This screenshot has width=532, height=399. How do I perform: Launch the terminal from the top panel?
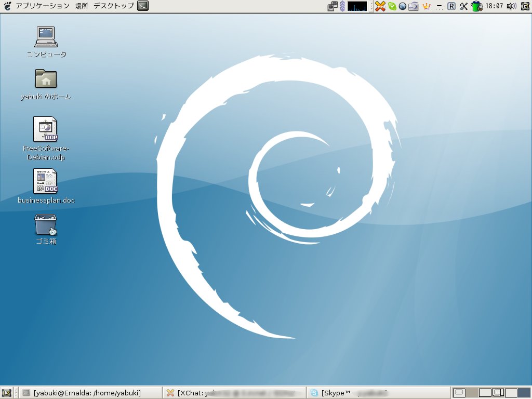click(x=143, y=6)
